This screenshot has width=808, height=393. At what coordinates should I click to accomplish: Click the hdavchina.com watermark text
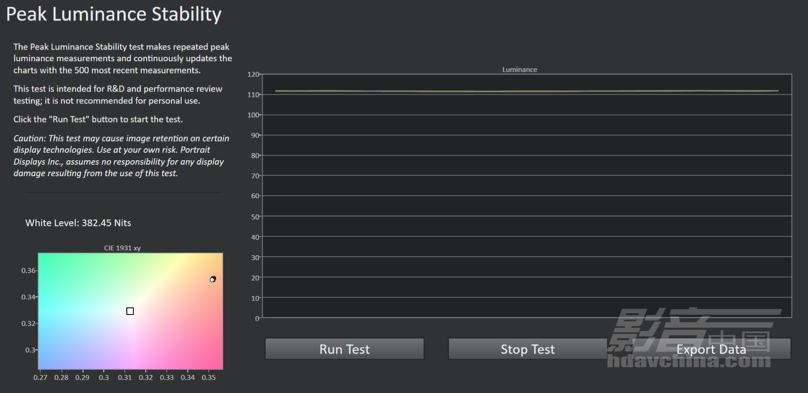(x=688, y=360)
